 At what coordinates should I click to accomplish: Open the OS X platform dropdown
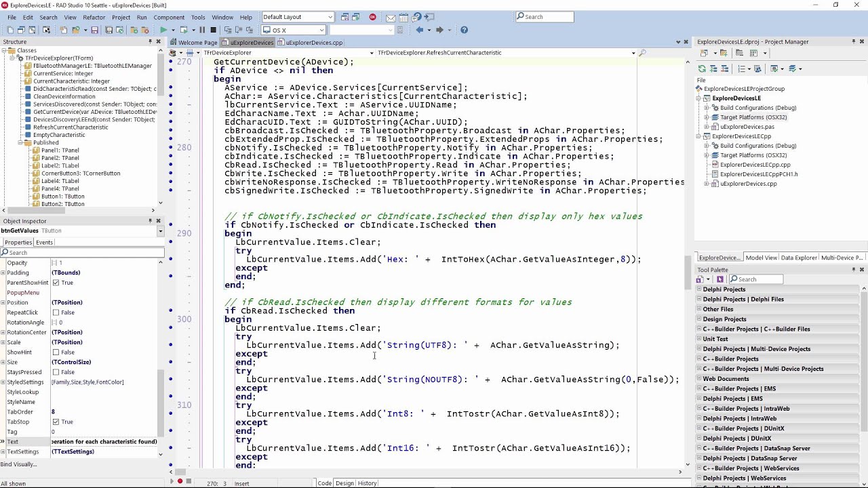pos(321,30)
